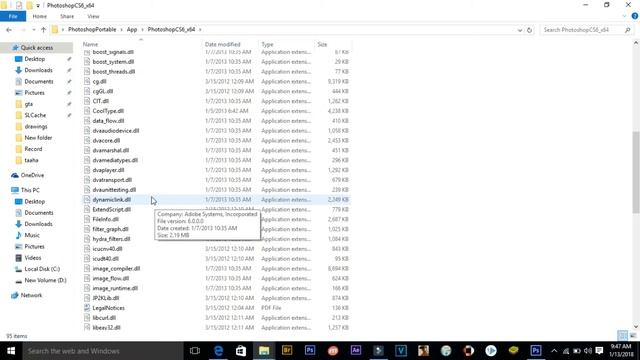
Task: Open the gta folder shortcut
Action: tap(29, 104)
